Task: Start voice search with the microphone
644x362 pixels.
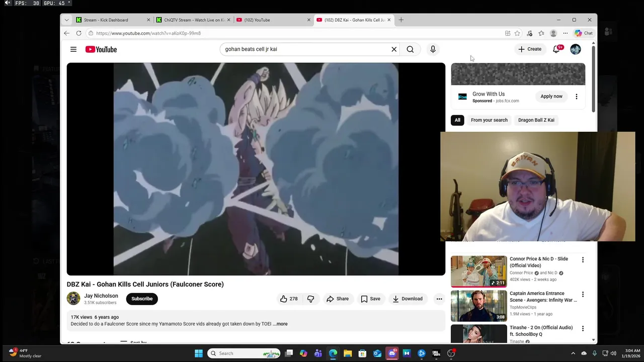Action: (x=433, y=49)
